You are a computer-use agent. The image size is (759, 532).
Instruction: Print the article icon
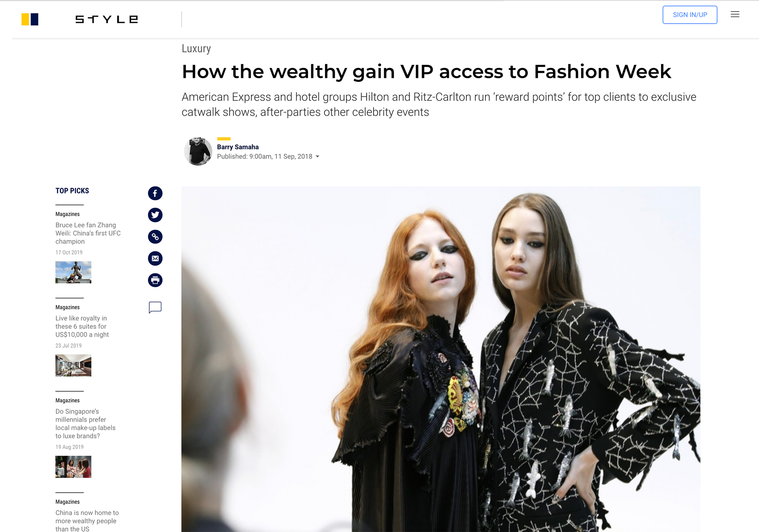tap(155, 280)
